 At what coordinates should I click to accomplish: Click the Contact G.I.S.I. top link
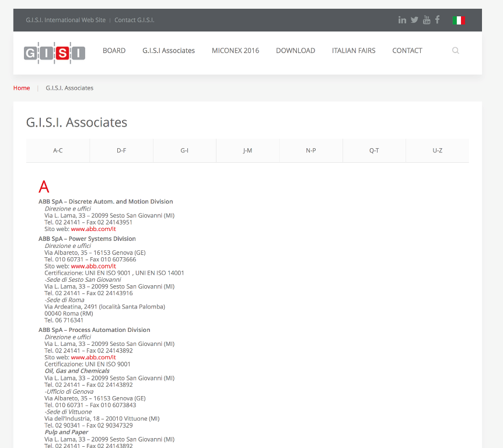134,20
